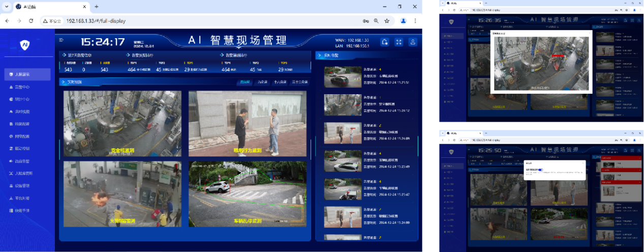Bookmark this page with the star icon
Image resolution: width=644 pixels, height=252 pixels.
(387, 21)
